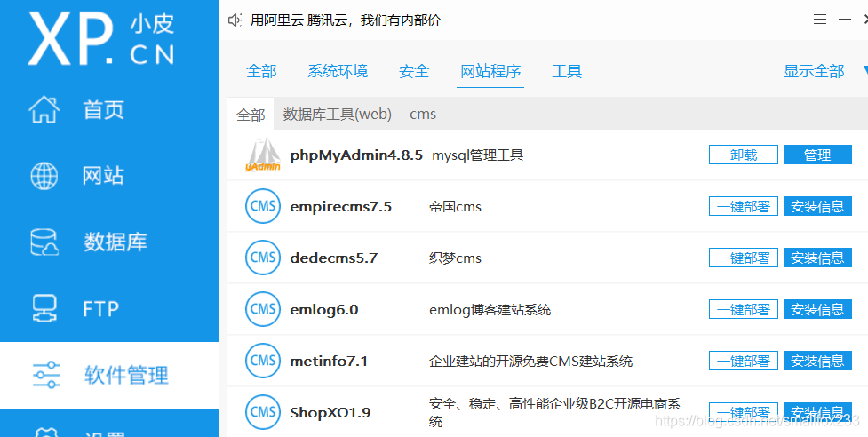
Task: Click 一键部署 for metinfo7.1
Action: (x=744, y=361)
